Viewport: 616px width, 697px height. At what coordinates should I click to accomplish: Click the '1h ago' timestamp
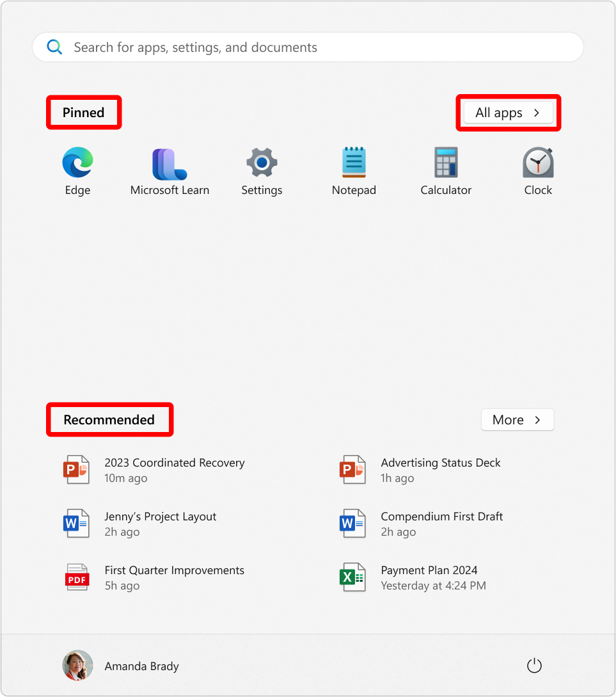pyautogui.click(x=397, y=478)
